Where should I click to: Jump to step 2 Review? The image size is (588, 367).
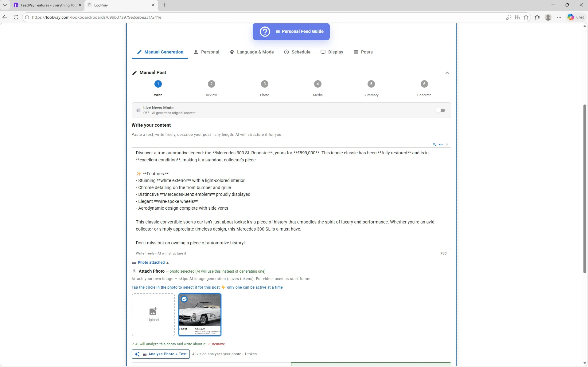point(211,84)
